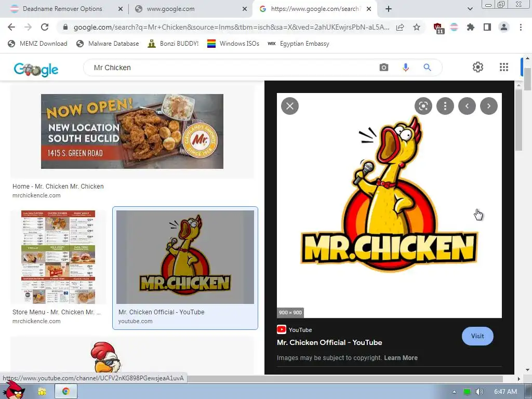Switch to the www.google.com tab
Screen dimensions: 532x399
pyautogui.click(x=170, y=9)
